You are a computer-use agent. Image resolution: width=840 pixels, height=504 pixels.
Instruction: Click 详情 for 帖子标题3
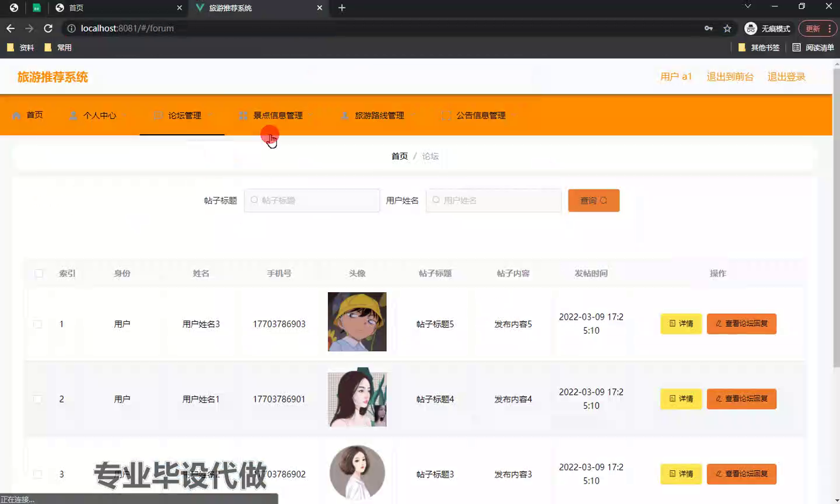(681, 474)
